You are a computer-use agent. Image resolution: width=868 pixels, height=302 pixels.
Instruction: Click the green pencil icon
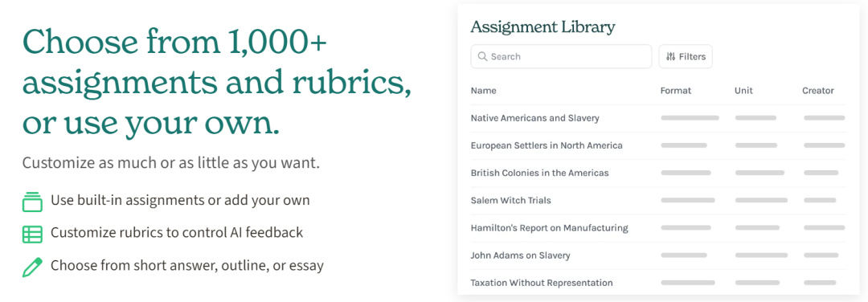(32, 267)
